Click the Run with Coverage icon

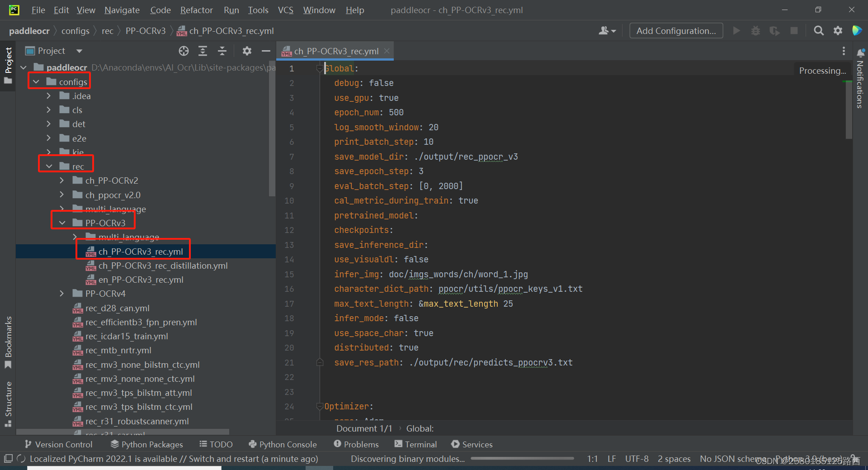click(774, 31)
